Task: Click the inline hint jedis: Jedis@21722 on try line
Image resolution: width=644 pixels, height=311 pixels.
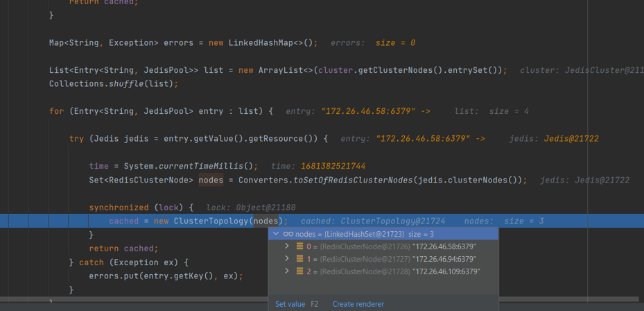Action: tap(554, 139)
